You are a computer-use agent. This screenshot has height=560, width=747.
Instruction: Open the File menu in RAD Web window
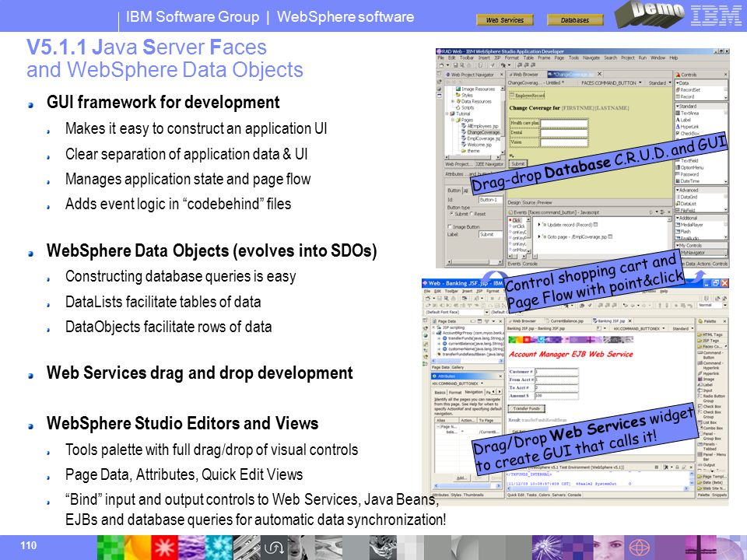tap(441, 58)
